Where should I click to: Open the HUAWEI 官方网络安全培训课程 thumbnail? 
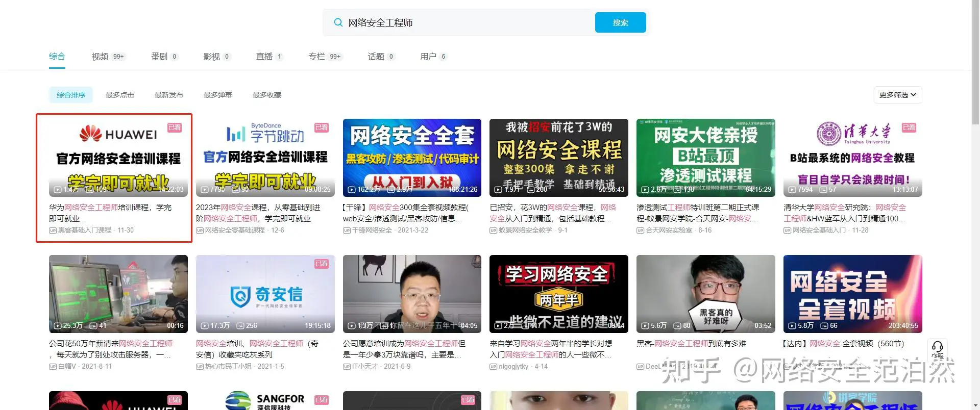pos(118,158)
